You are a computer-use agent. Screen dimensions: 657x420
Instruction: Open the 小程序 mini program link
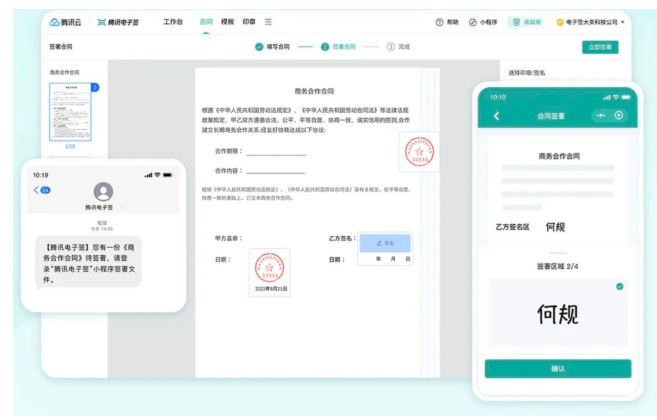483,22
